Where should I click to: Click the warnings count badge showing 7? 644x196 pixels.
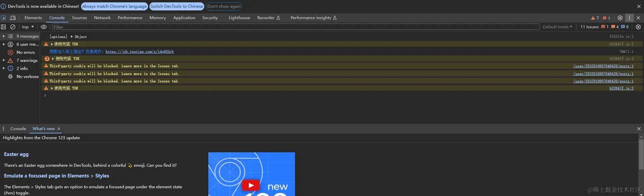pyautogui.click(x=595, y=18)
